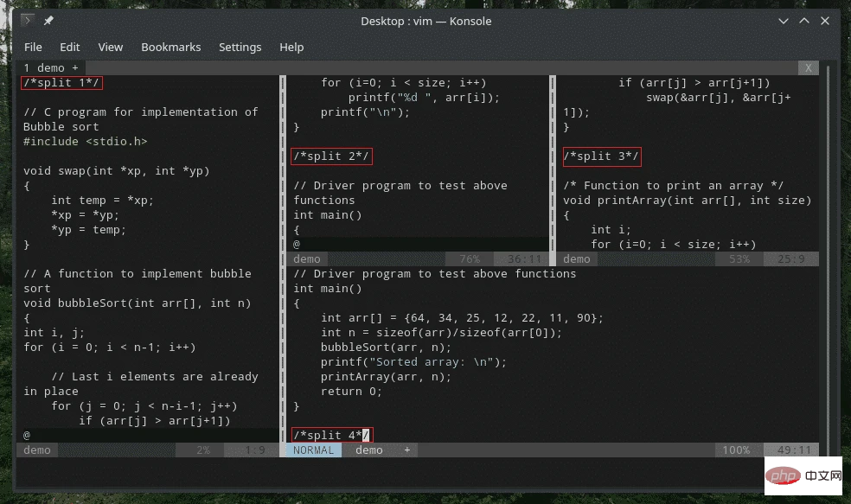This screenshot has width=851, height=504.
Task: Open the Edit menu
Action: pos(70,47)
